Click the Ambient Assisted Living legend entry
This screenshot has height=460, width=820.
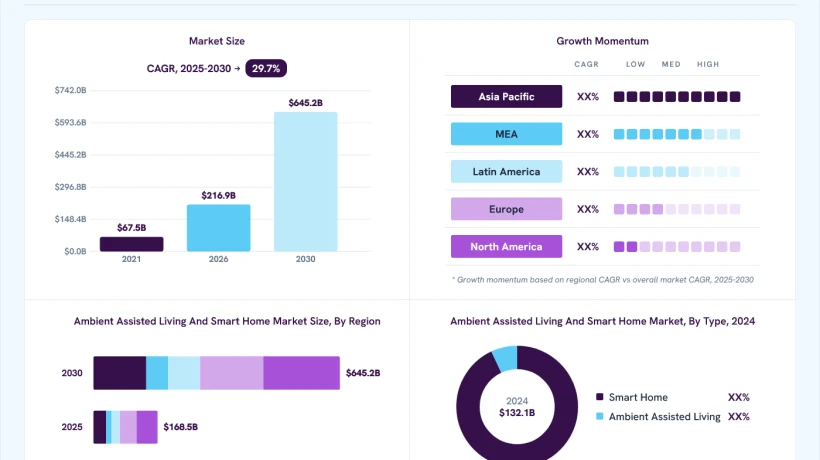click(673, 417)
